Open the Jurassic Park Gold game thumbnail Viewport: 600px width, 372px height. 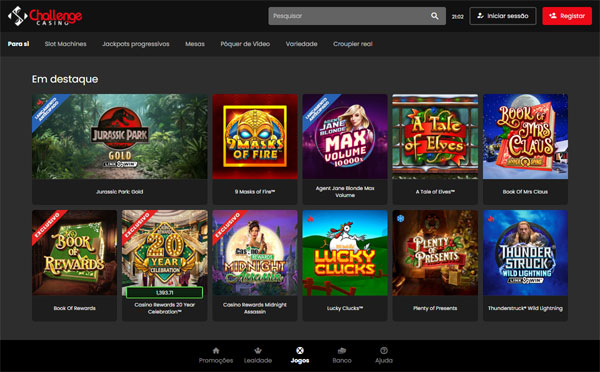pyautogui.click(x=120, y=137)
